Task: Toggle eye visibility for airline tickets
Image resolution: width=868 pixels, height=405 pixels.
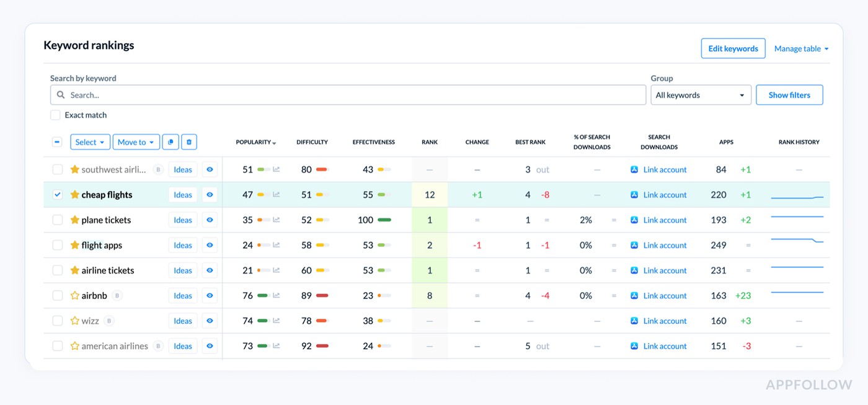Action: click(210, 270)
